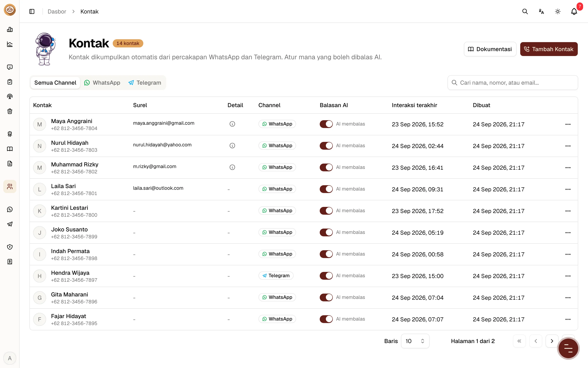Open the shield icon in sidebar
Viewport: 588px width, 368px height.
pos(10,247)
